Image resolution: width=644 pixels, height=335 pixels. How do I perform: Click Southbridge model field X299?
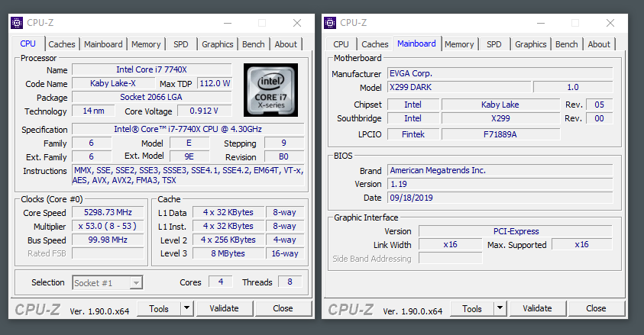[500, 118]
